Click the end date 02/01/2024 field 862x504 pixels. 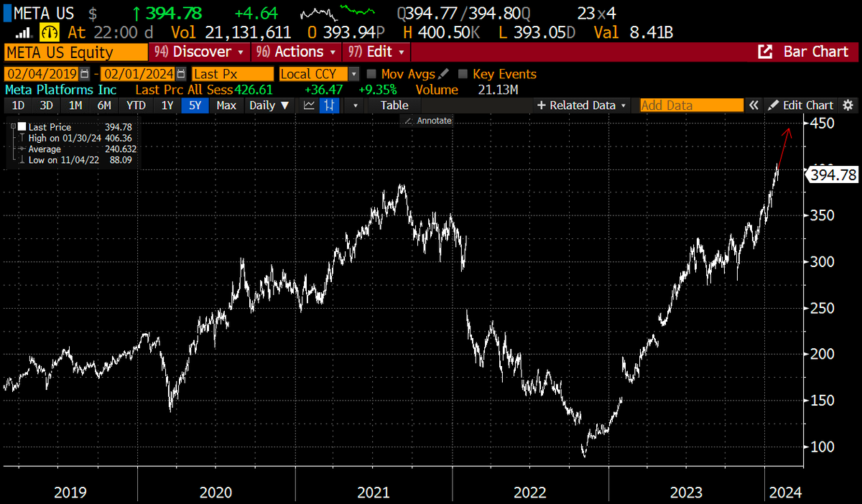click(138, 74)
